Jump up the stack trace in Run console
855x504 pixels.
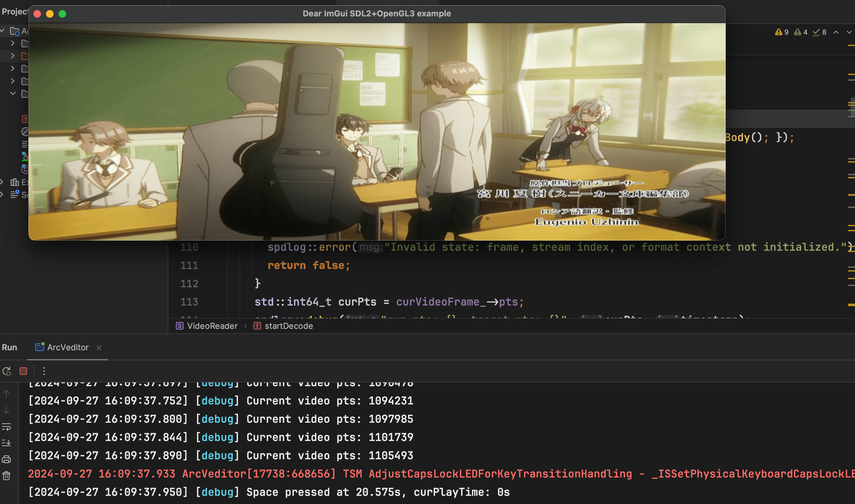point(6,394)
